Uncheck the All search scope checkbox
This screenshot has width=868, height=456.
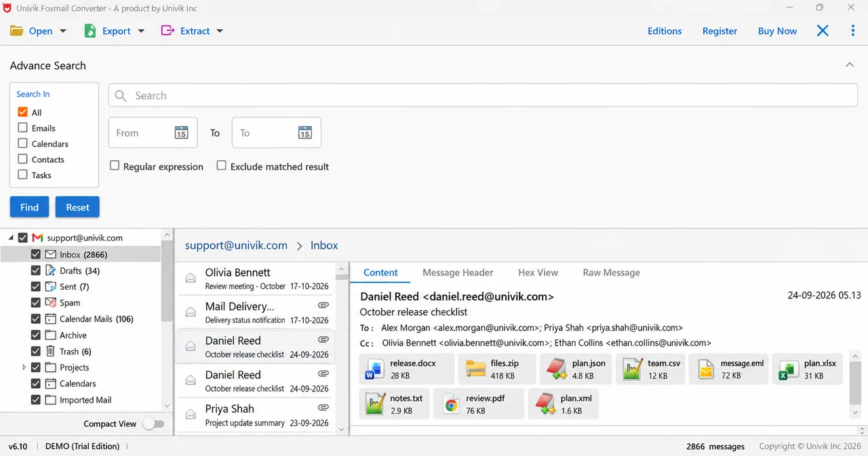point(22,112)
